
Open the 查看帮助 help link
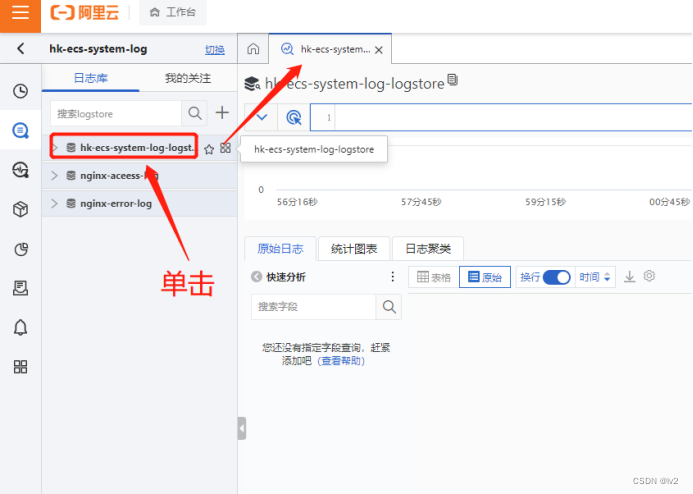tap(342, 361)
